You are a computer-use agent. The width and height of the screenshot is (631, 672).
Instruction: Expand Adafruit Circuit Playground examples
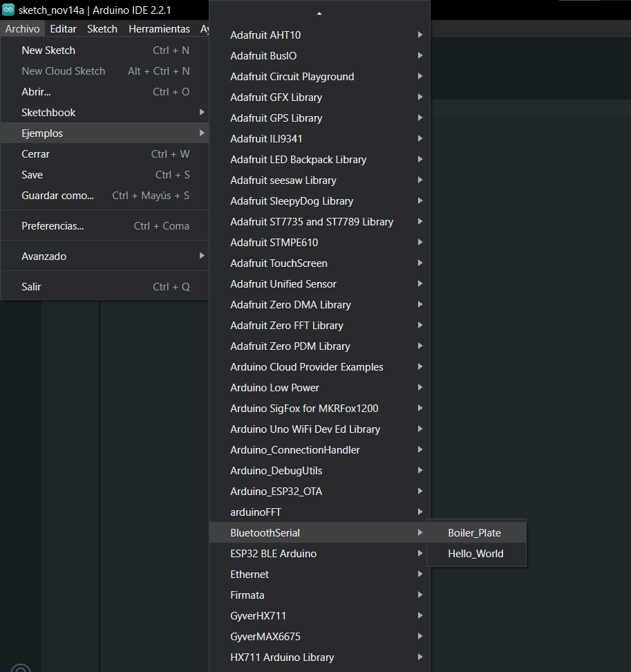319,77
